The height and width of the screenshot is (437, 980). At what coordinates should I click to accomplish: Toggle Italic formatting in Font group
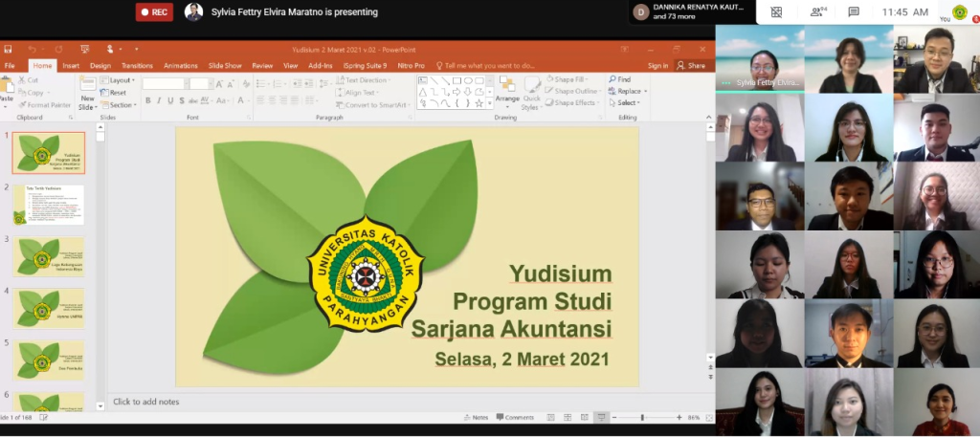pyautogui.click(x=159, y=100)
